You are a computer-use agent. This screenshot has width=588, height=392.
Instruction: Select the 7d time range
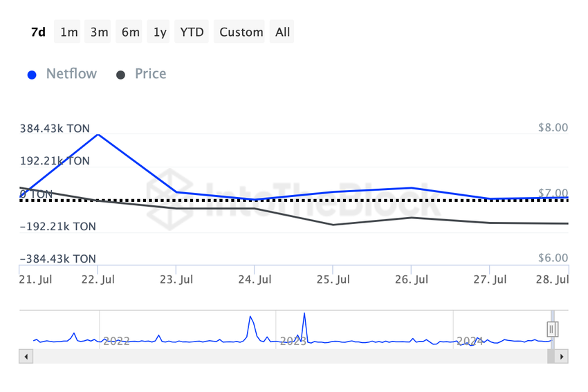click(x=38, y=32)
